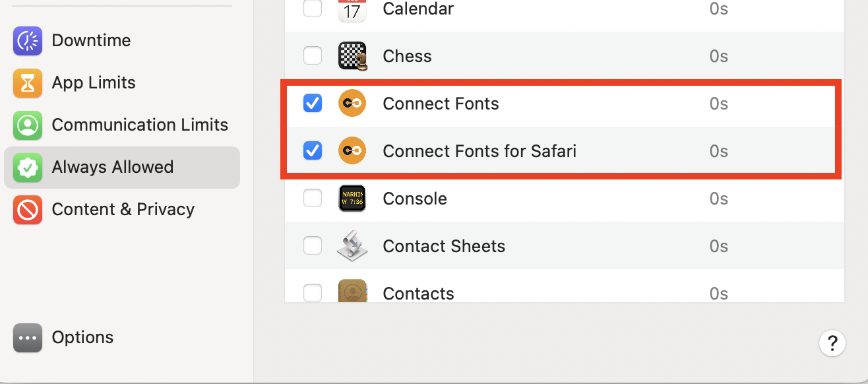Check the Contact Sheets checkbox
Viewport: 868px width, 384px height.
tap(313, 246)
